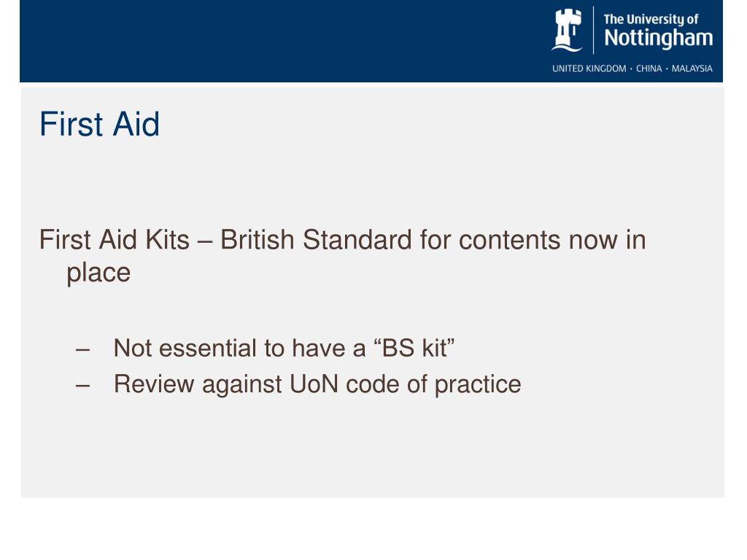
Task: Select the second bullet dash before 'Review'
Action: point(82,385)
